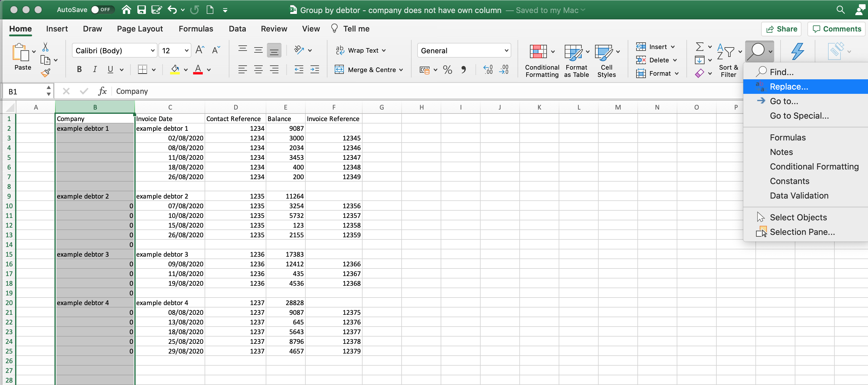Apply red font colour
The height and width of the screenshot is (385, 868).
198,70
